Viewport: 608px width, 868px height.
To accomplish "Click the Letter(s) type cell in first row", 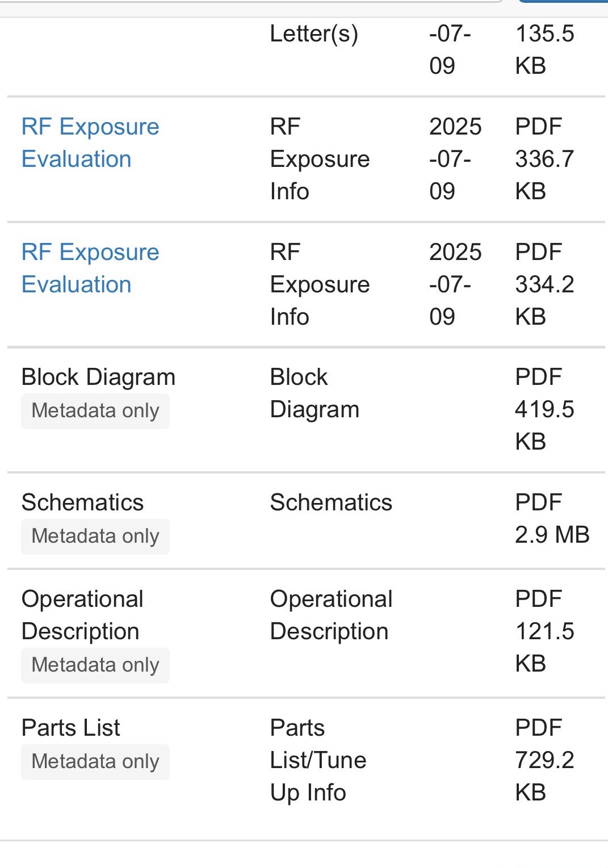I will click(x=314, y=33).
